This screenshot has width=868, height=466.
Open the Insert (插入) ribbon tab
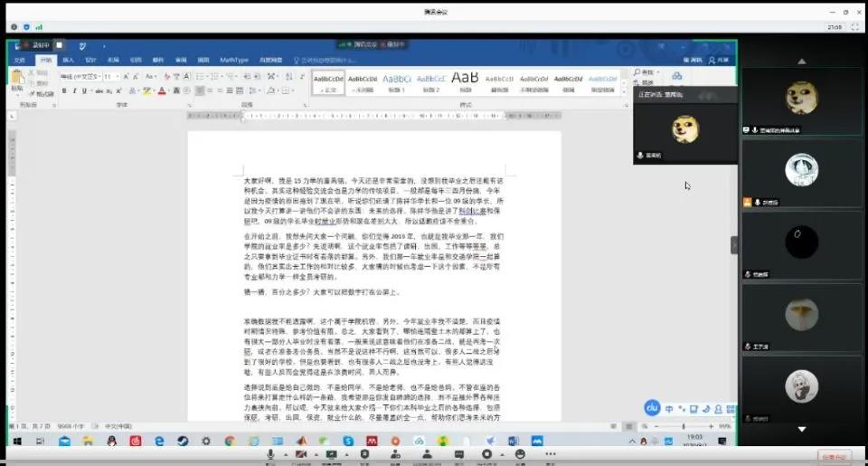[69, 60]
